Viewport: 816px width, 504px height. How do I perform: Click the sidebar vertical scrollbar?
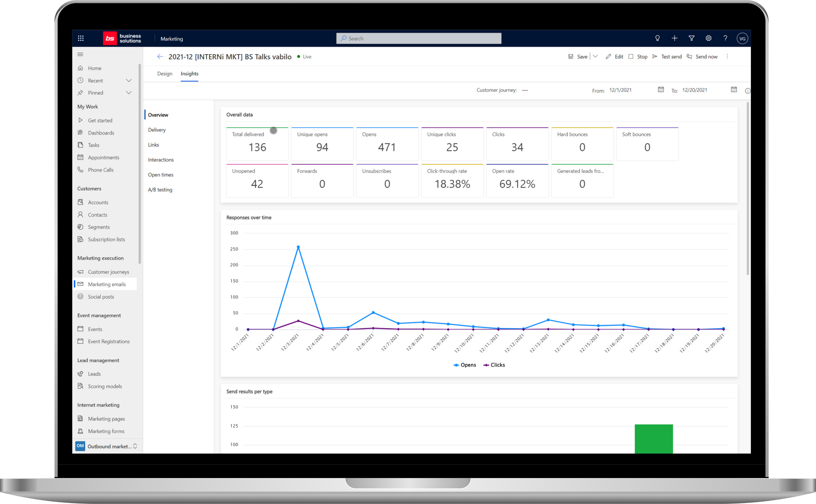tap(140, 163)
